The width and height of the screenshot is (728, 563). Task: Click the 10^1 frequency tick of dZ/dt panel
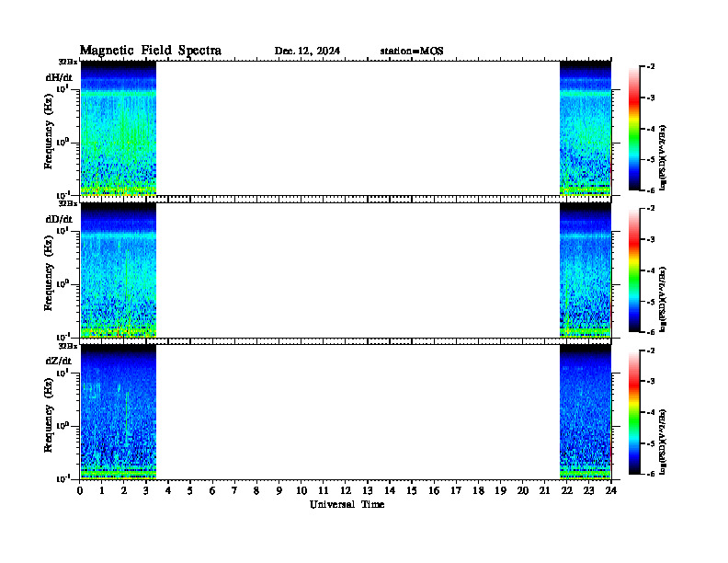pos(63,373)
